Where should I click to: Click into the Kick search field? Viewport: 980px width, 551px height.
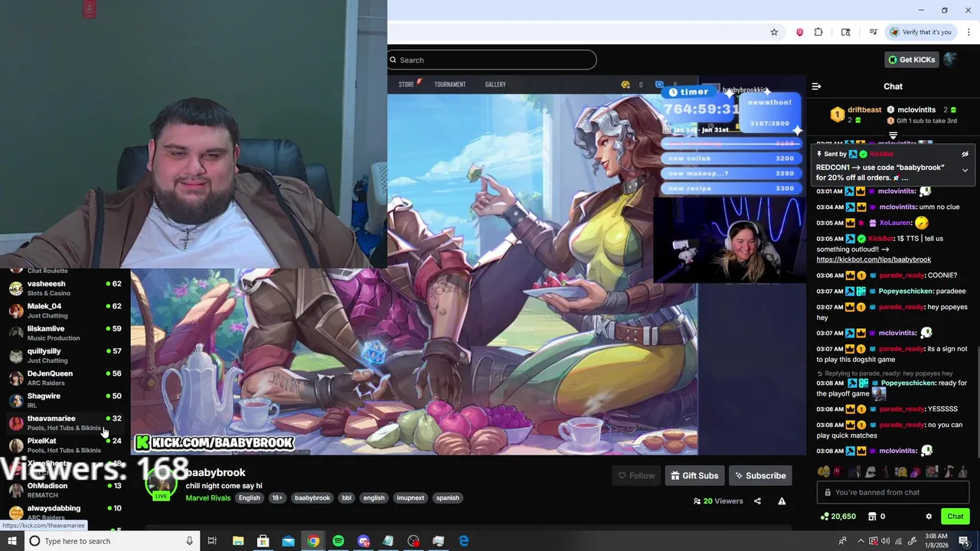point(492,60)
